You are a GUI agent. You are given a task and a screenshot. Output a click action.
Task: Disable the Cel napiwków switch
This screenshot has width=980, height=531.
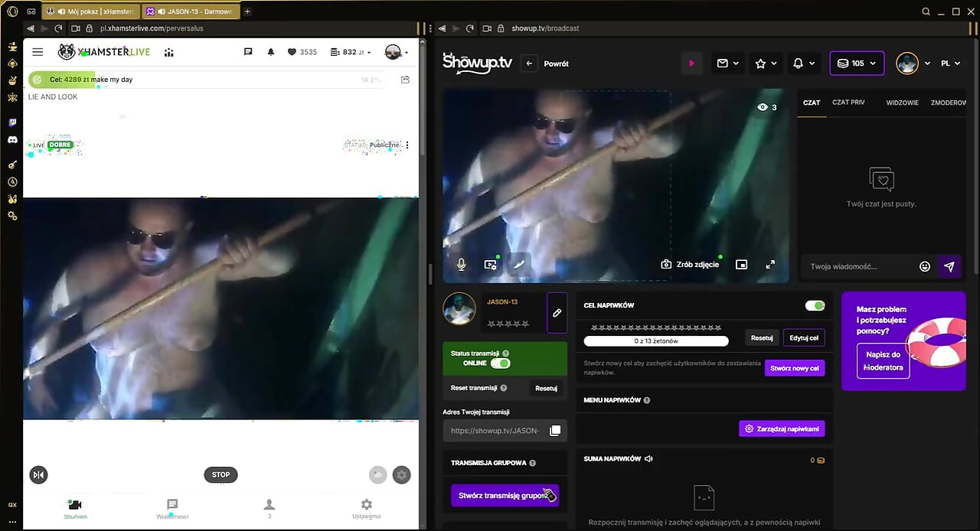[815, 305]
